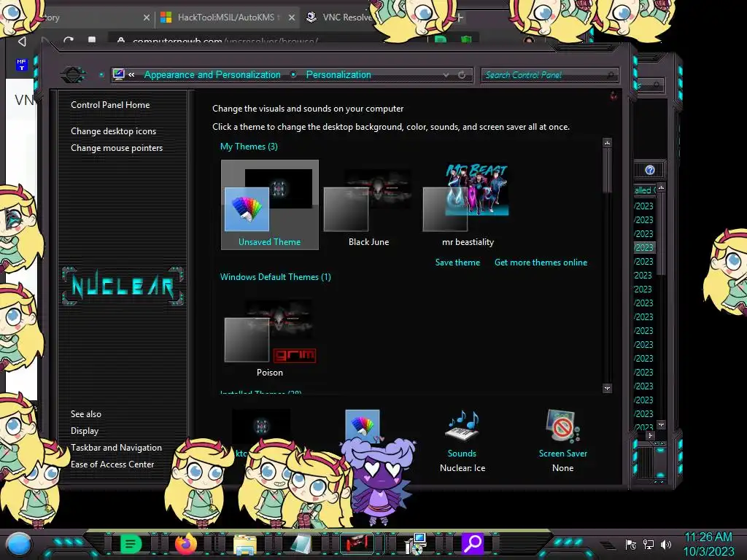Expand the breadcrumb double-chevron menu
Screen dimensions: 747x560
(131, 74)
